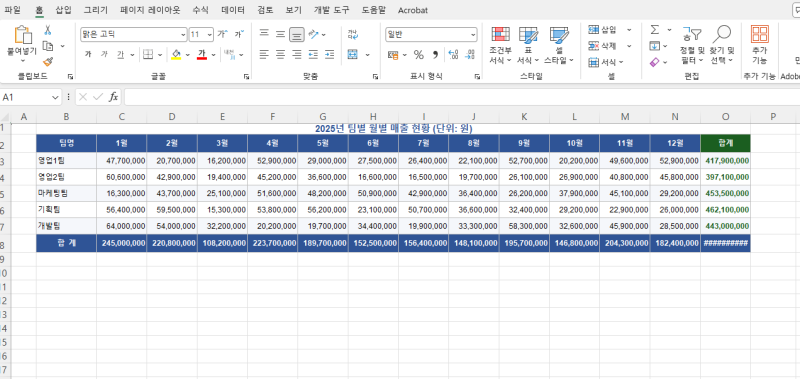Switch to the Data (데이터) tab

pyautogui.click(x=233, y=10)
